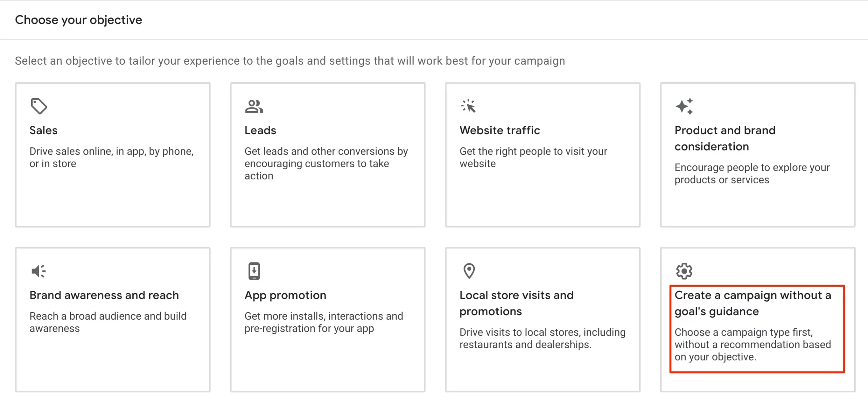Image resolution: width=868 pixels, height=404 pixels.
Task: Click the people icon for Leads
Action: pyautogui.click(x=254, y=106)
